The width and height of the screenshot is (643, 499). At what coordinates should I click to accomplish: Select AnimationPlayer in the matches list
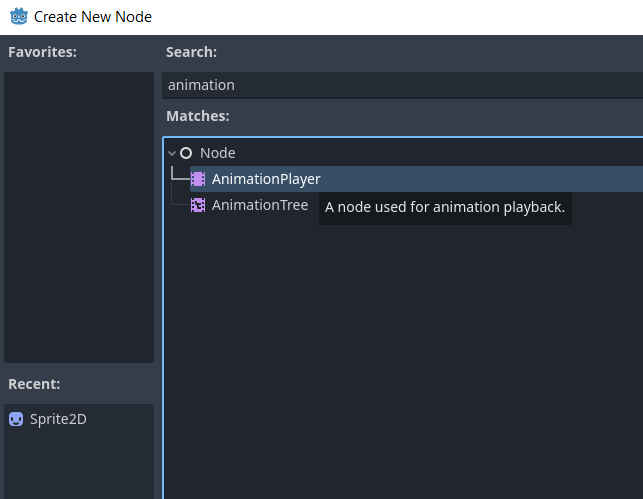click(416, 179)
